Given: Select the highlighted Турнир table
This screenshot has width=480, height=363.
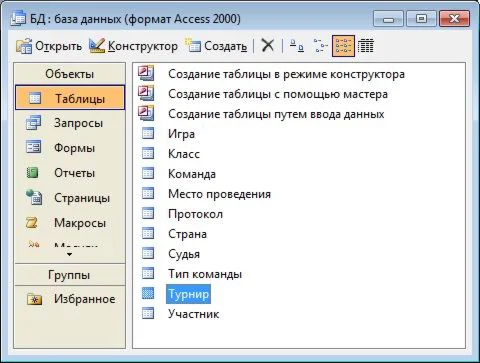Looking at the screenshot, I should coord(188,294).
